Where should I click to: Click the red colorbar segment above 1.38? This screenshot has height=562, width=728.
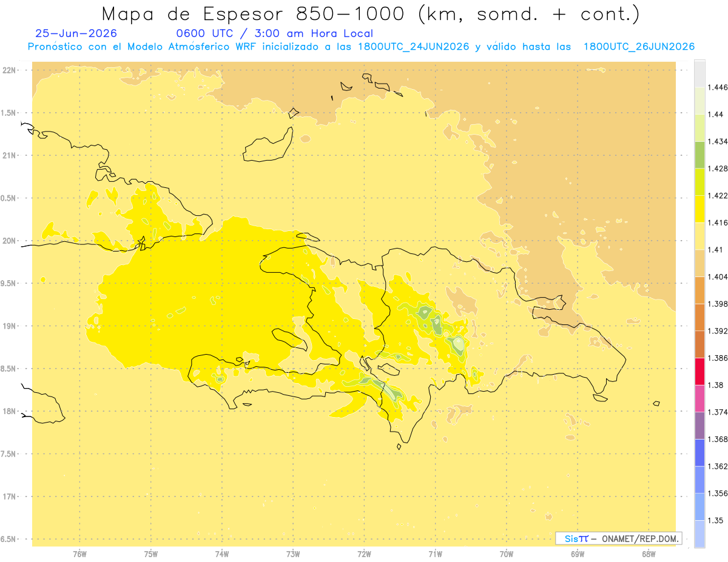[x=699, y=371]
